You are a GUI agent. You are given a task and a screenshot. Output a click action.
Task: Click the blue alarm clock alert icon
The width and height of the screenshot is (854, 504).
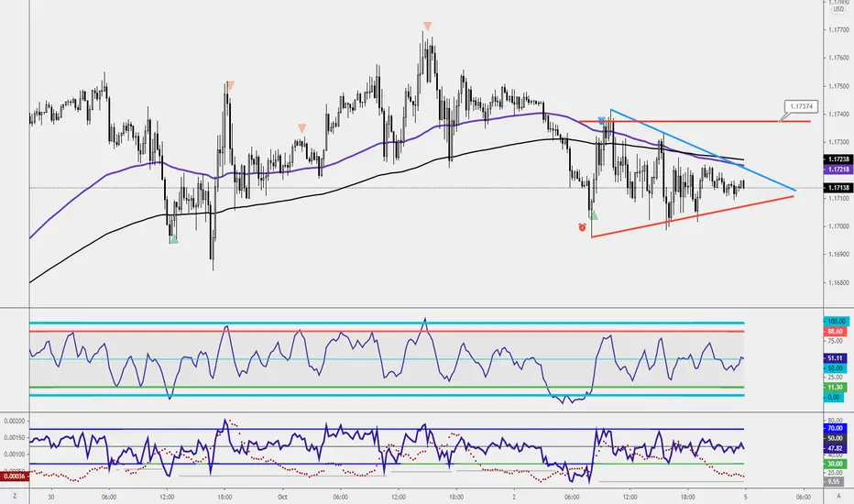click(602, 120)
